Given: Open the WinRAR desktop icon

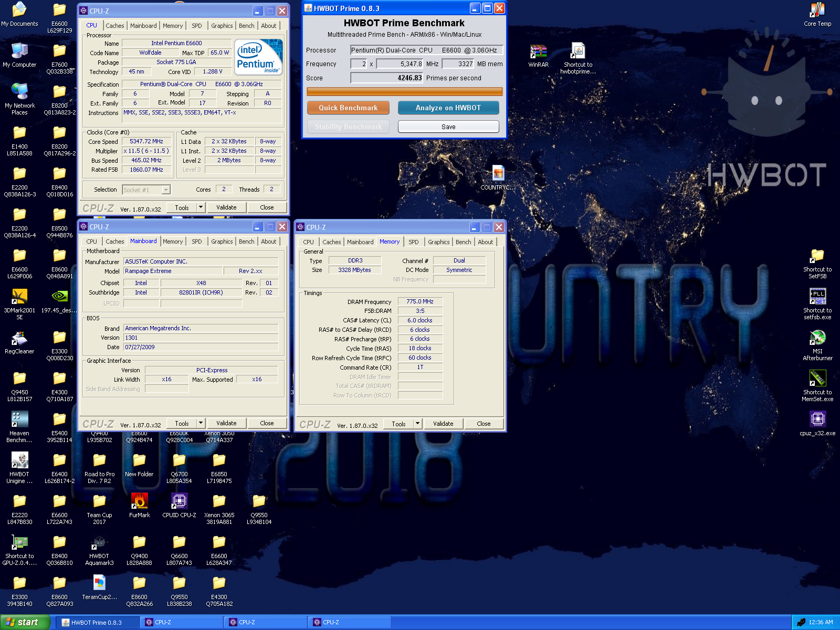Looking at the screenshot, I should 538,51.
